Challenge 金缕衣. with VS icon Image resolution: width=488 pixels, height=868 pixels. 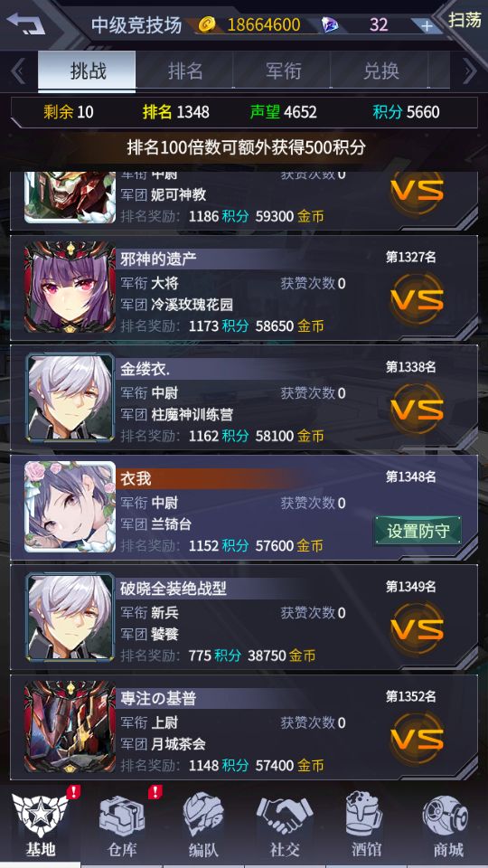pos(417,409)
